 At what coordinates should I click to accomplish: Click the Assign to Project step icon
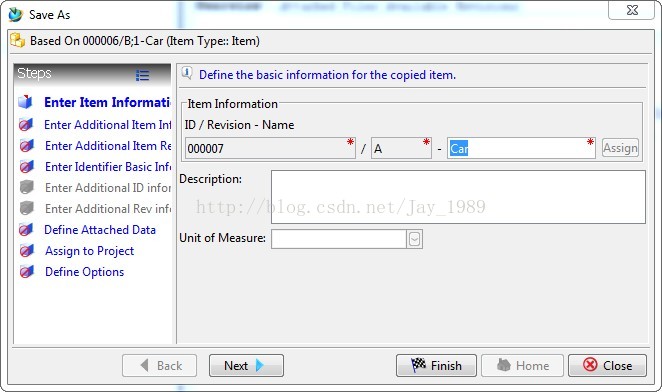[26, 251]
